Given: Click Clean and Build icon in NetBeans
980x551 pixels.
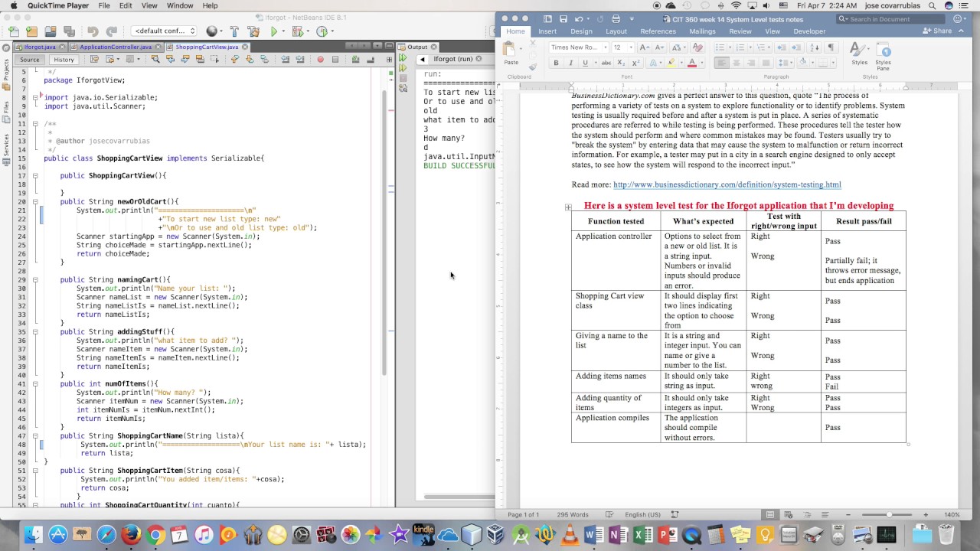Looking at the screenshot, I should 252,31.
